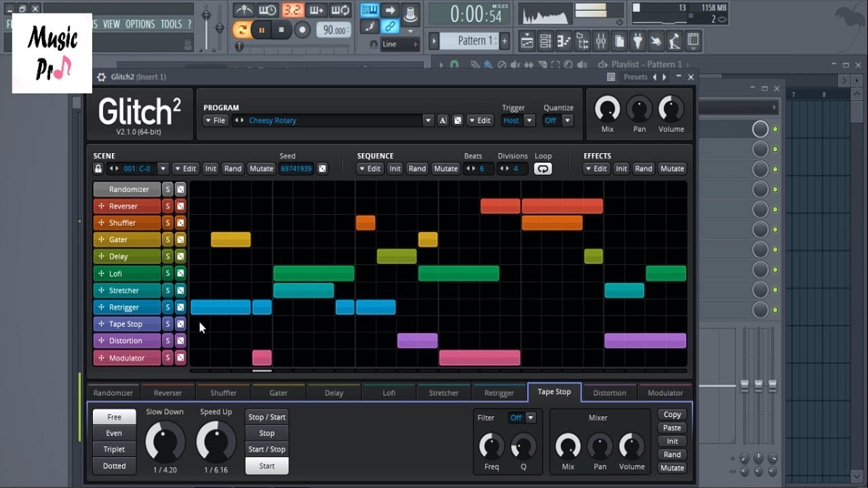Image resolution: width=868 pixels, height=488 pixels.
Task: Click Sequence Rand button
Action: [x=417, y=169]
